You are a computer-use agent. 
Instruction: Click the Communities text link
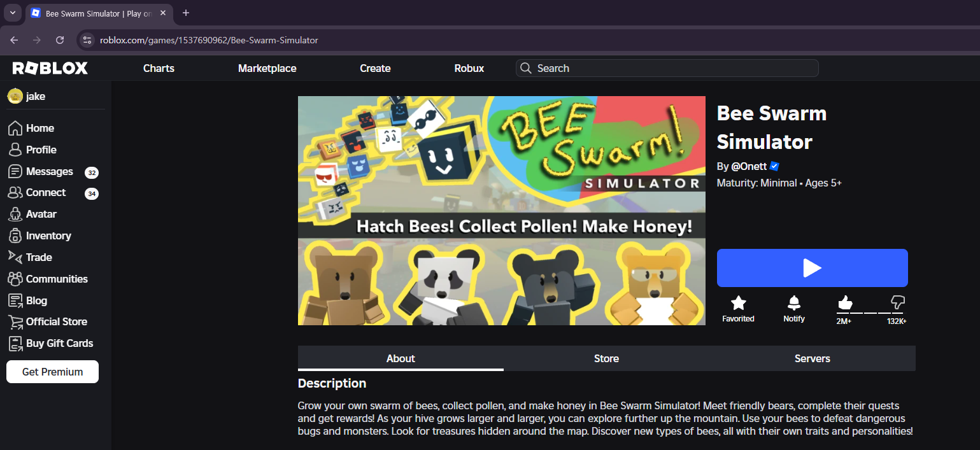57,279
